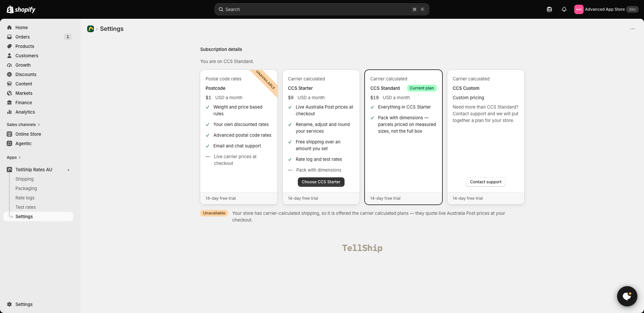Click the Discounts icon
Viewport: 644px width, 313px height.
9,74
